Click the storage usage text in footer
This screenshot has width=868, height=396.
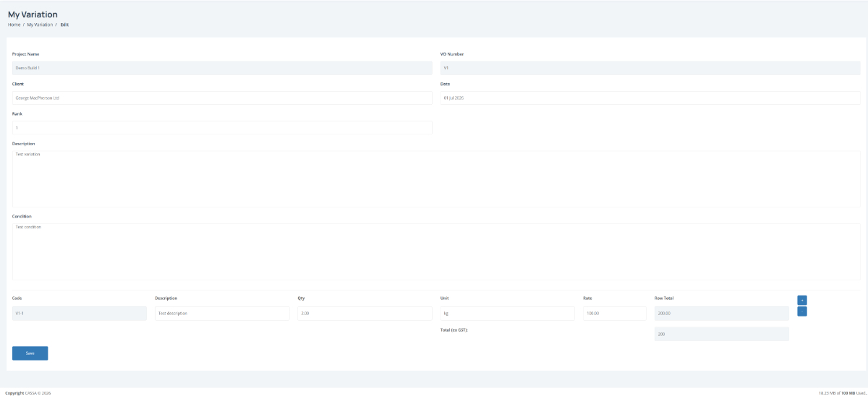842,393
